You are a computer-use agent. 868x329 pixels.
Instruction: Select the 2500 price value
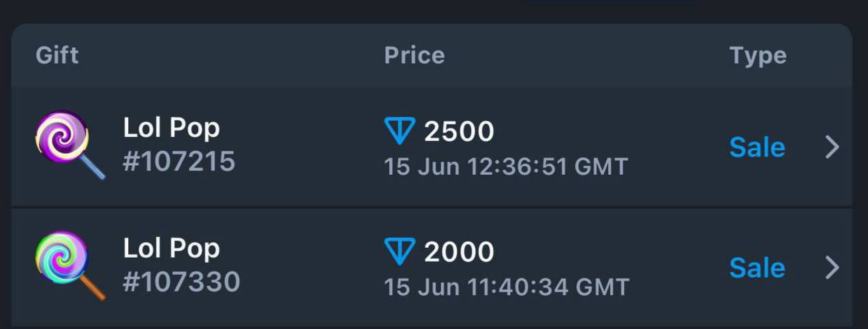[459, 131]
